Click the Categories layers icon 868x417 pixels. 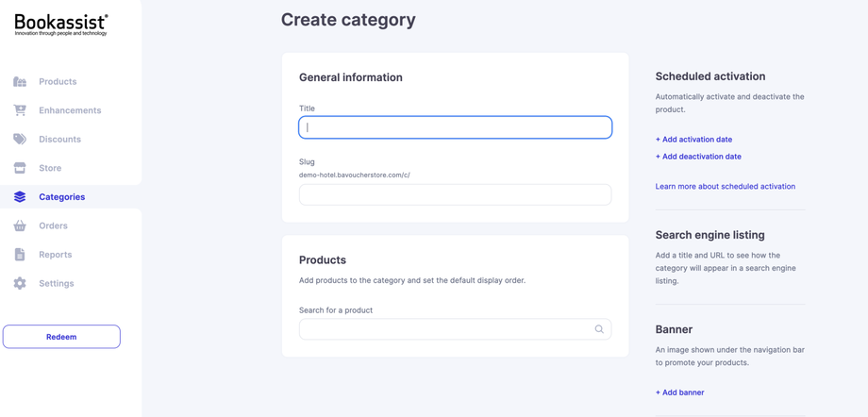20,197
